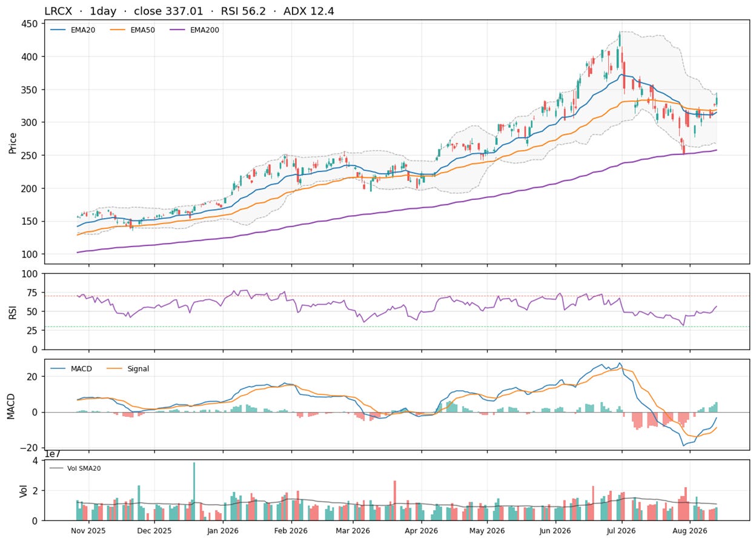
Task: Click the Mar 2026 date tick label
Action: point(353,530)
